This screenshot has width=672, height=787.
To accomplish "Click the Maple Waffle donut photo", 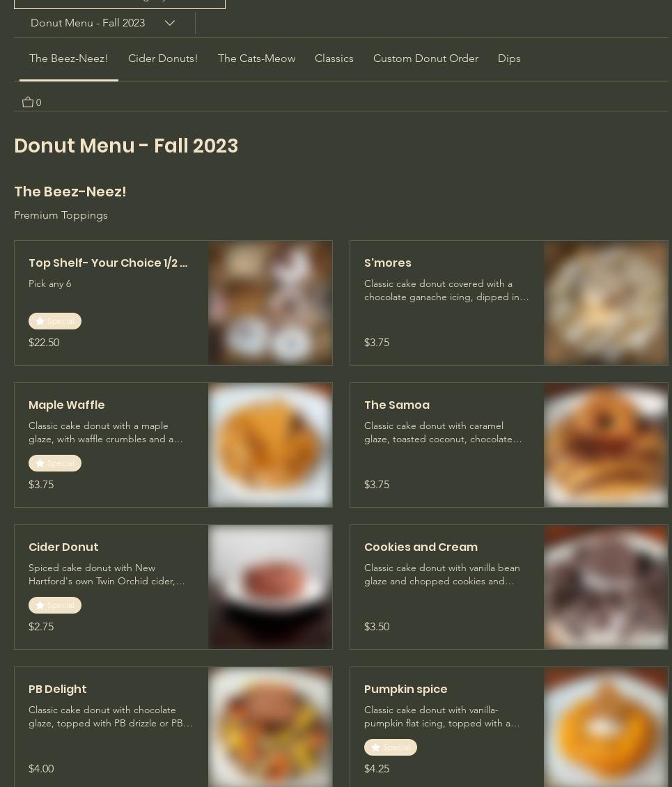I will 270,445.
